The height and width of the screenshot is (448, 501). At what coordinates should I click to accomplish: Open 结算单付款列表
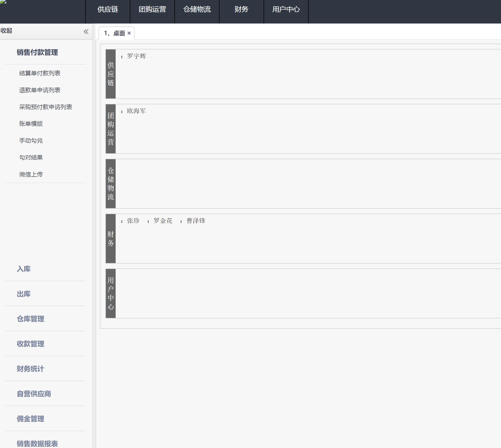(x=40, y=73)
